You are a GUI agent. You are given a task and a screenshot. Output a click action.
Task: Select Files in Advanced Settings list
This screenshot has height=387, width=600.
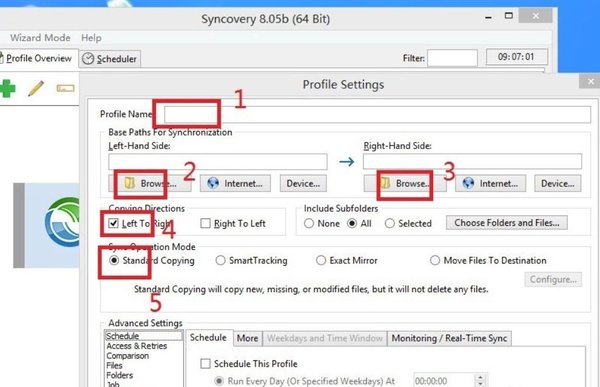point(114,366)
